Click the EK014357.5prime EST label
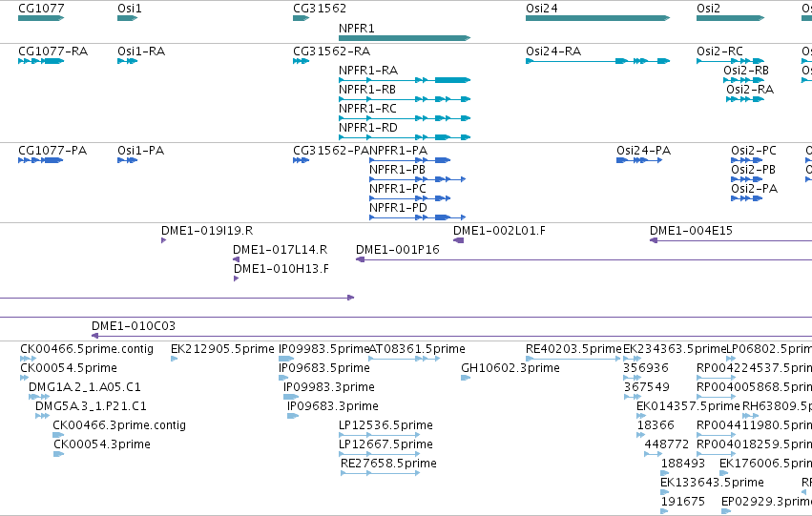This screenshot has width=812, height=516. [x=688, y=406]
